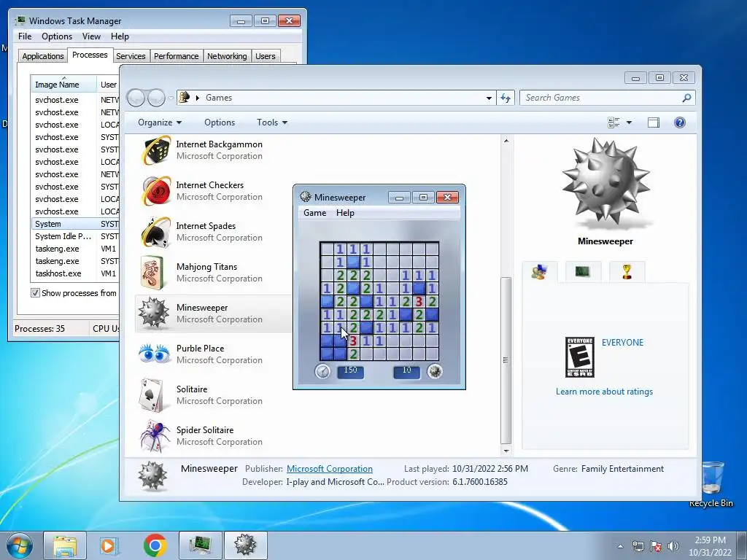The height and width of the screenshot is (560, 747).
Task: Select the Internet Checkers icon
Action: point(155,191)
